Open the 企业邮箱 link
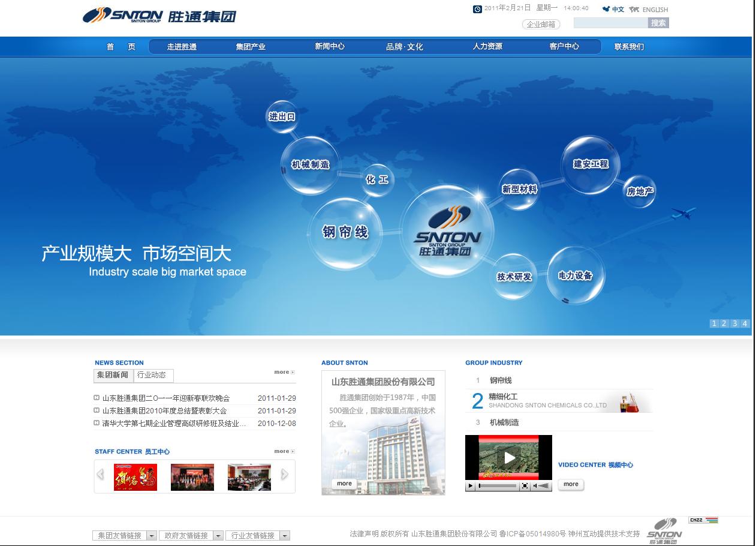 click(x=541, y=25)
